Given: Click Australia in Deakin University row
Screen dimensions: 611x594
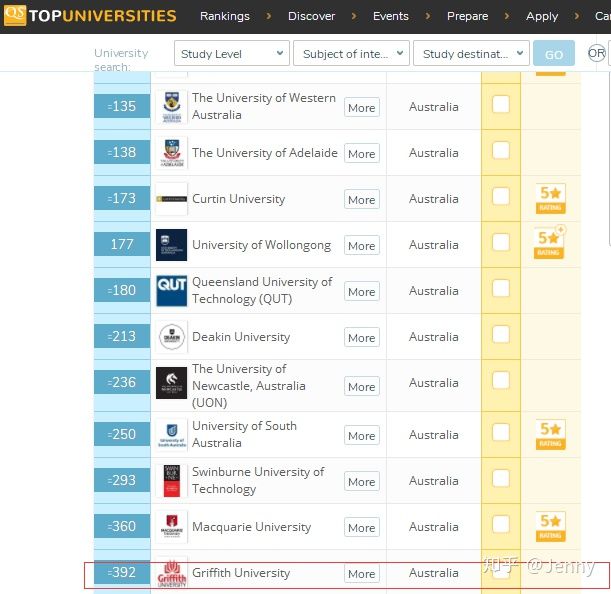Looking at the screenshot, I should [434, 337].
